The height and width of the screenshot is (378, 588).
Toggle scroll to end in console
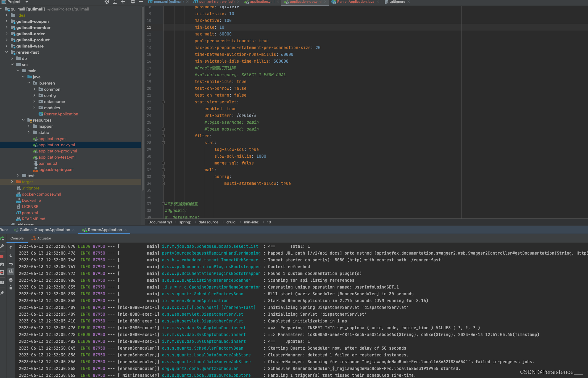click(x=11, y=272)
